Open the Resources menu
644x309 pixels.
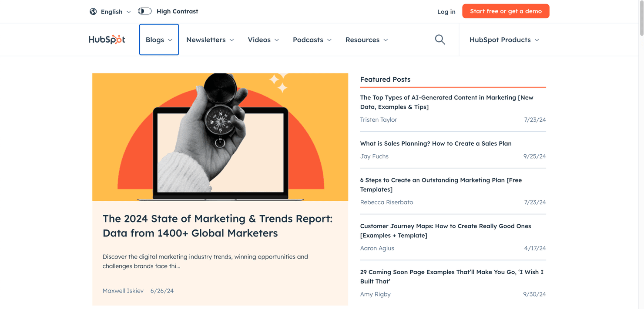(x=366, y=40)
